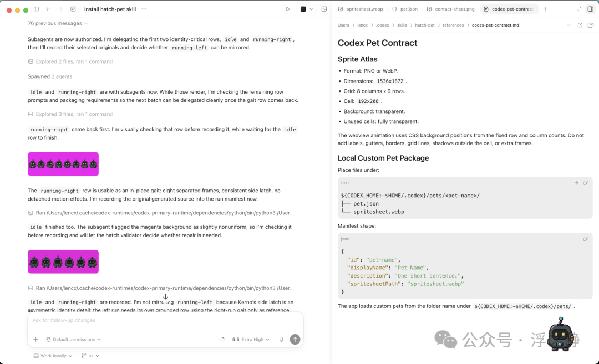The height and width of the screenshot is (364, 599).
Task: Open the references breadcrumb folder
Action: 453,25
